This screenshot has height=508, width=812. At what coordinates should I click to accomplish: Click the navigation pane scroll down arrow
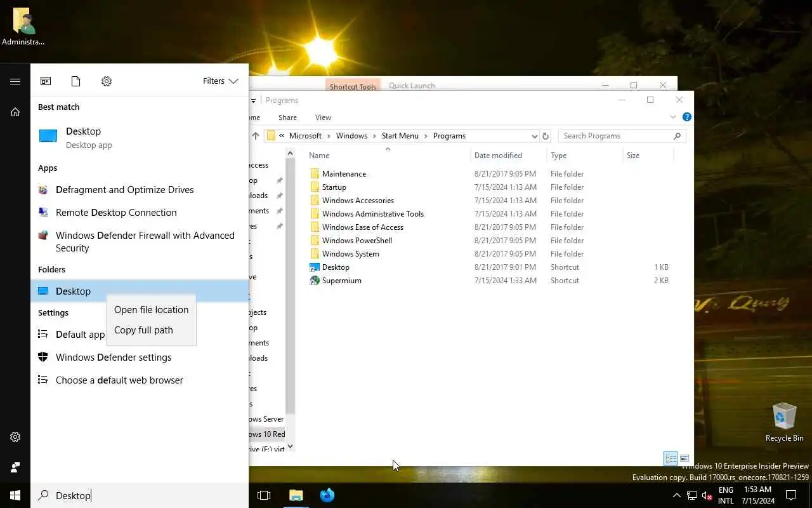point(291,446)
